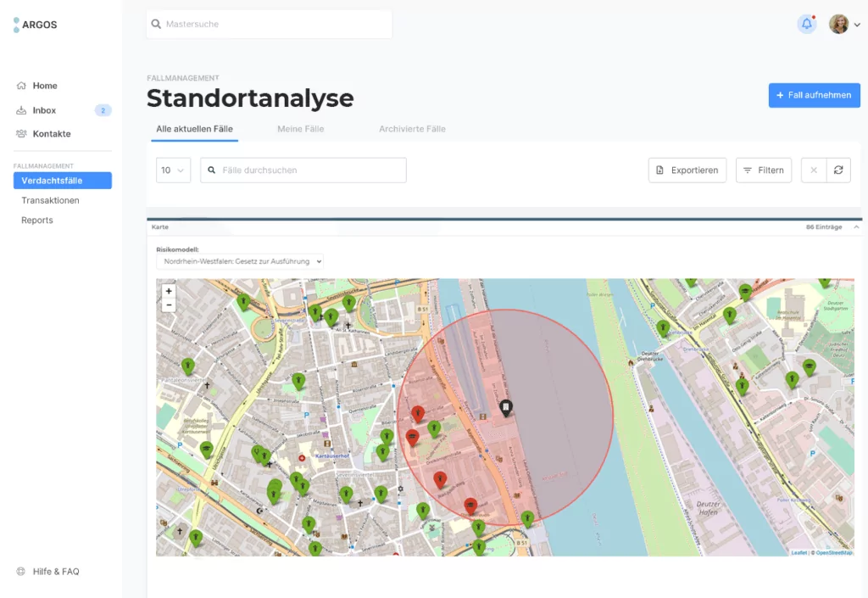Screen dimensions: 868x598
Task: Go to Home in the sidebar
Action: (45, 86)
